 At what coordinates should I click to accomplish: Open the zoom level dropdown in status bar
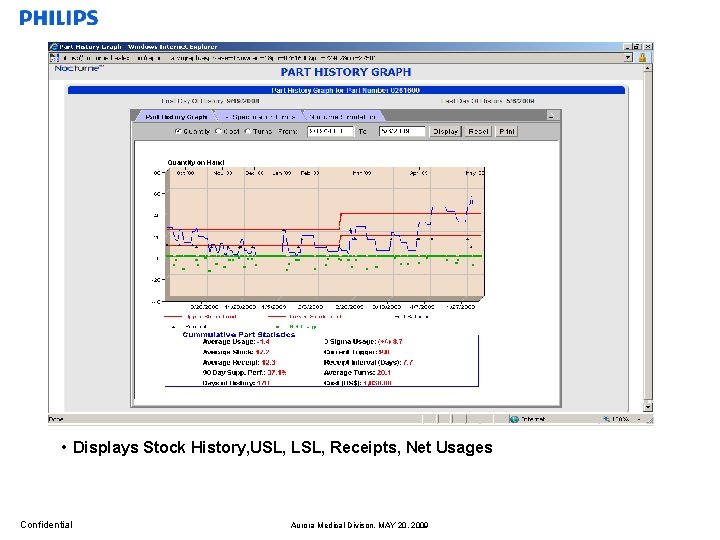click(639, 419)
